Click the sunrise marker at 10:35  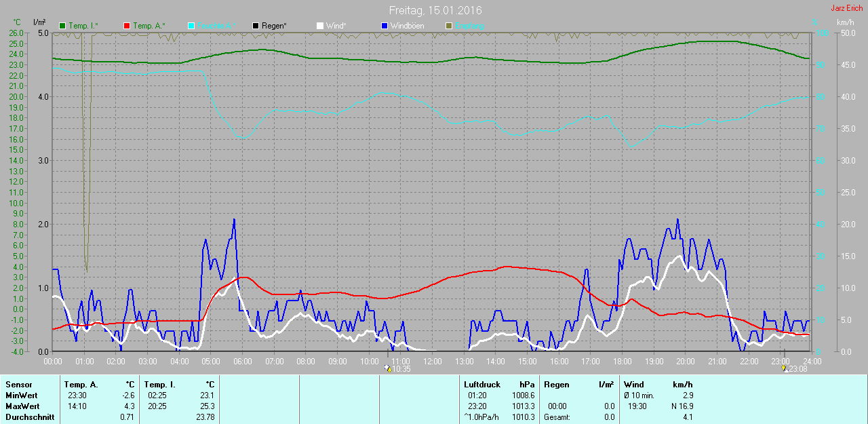click(387, 368)
